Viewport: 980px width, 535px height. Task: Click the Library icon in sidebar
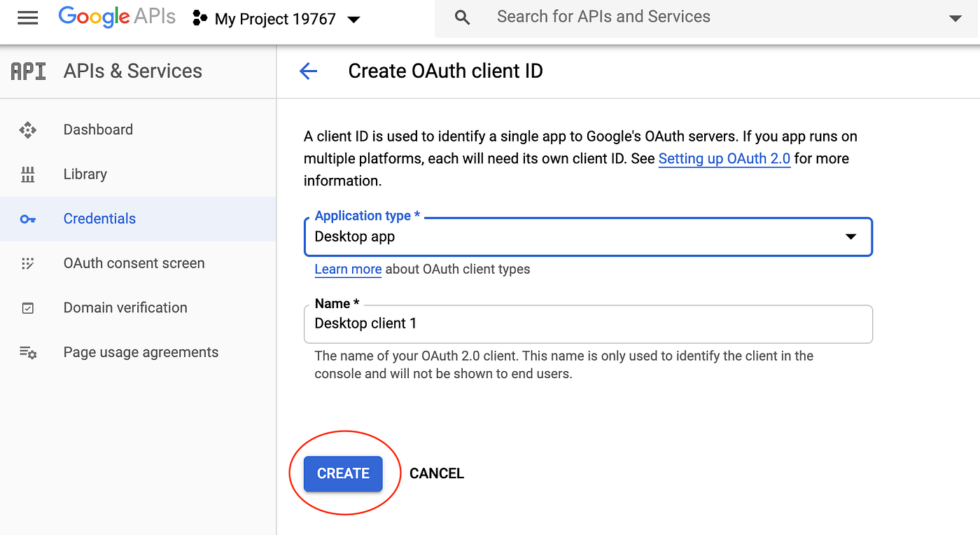tap(28, 174)
